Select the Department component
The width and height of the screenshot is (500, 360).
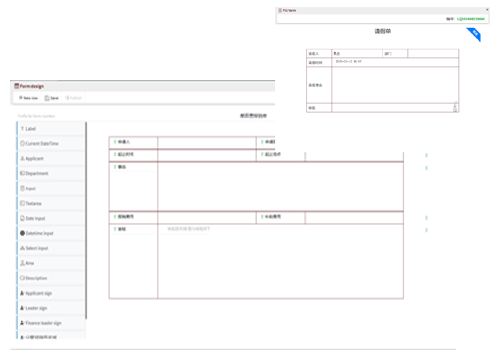pyautogui.click(x=51, y=173)
